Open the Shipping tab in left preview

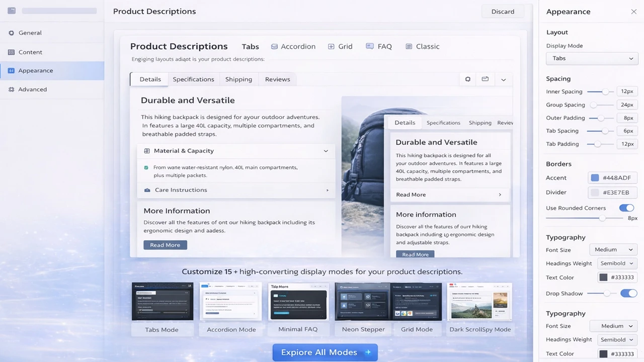pyautogui.click(x=238, y=79)
